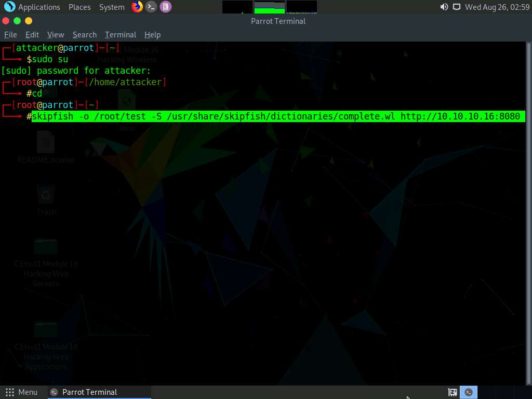532x399 pixels.
Task: Click the highlighted terminal icon in bottom tray
Action: pos(469,392)
